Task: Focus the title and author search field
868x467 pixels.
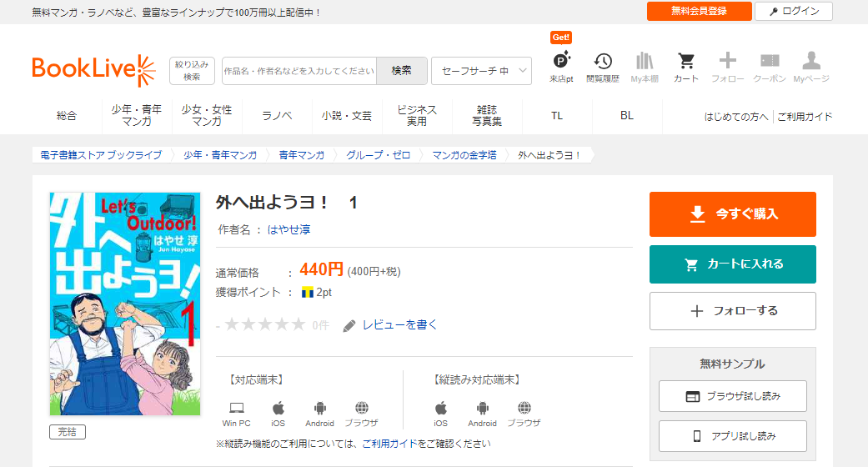Action: pos(299,71)
